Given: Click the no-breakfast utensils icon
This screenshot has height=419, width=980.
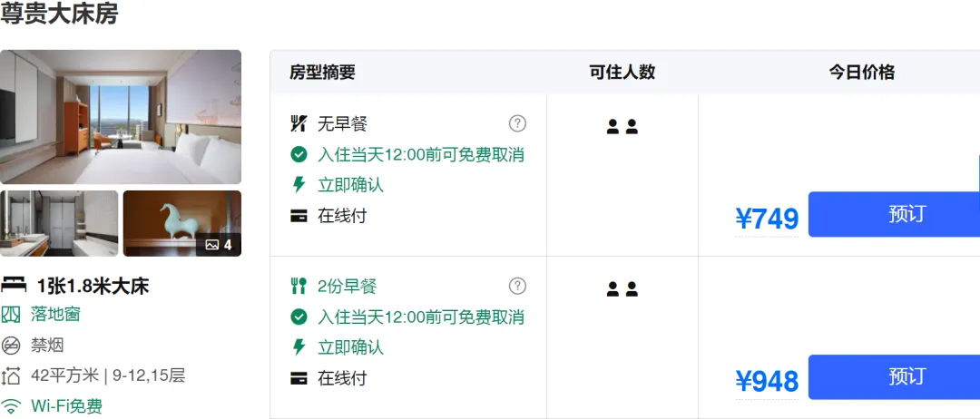Looking at the screenshot, I should tap(299, 123).
